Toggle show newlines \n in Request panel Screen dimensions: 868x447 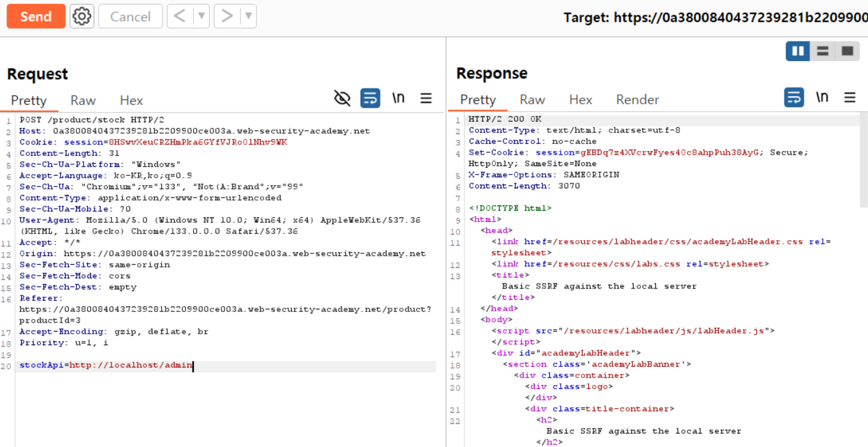(x=398, y=97)
